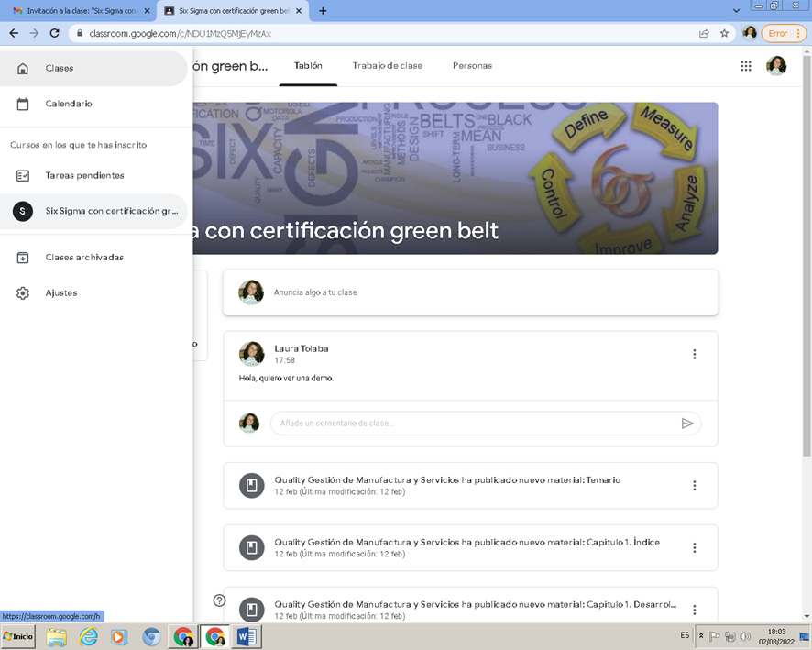Close the Six Sigma Classroom tab

(299, 11)
